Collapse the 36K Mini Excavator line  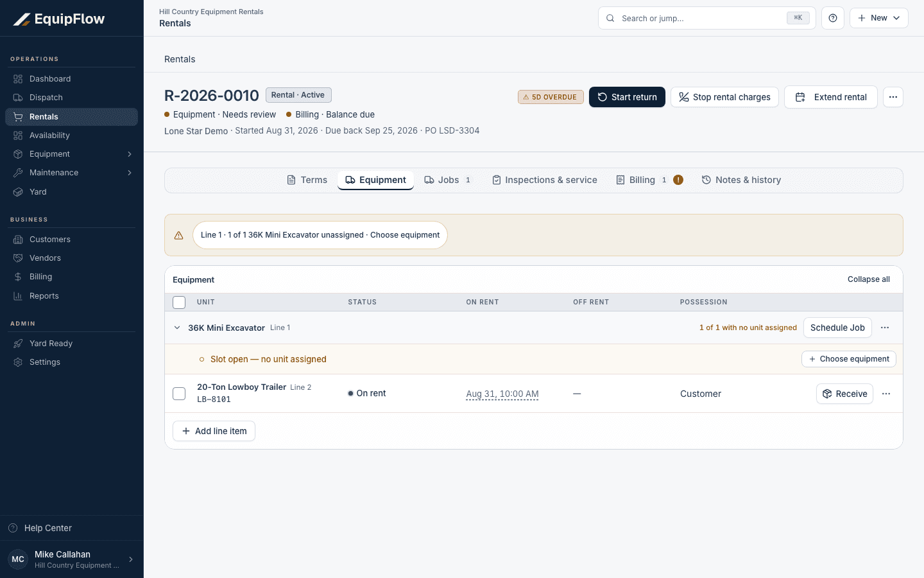177,328
